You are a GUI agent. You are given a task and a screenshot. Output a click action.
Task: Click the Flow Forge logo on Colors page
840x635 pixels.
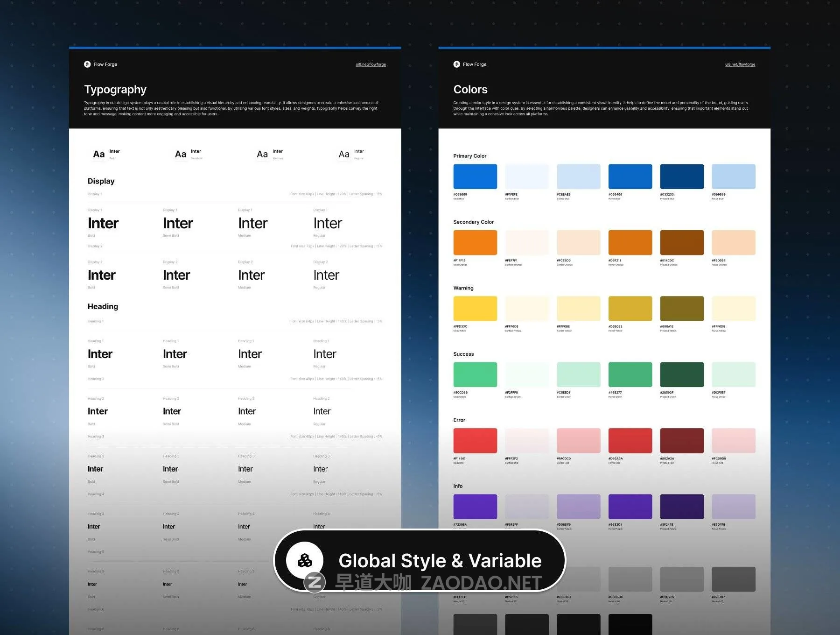[x=456, y=64]
